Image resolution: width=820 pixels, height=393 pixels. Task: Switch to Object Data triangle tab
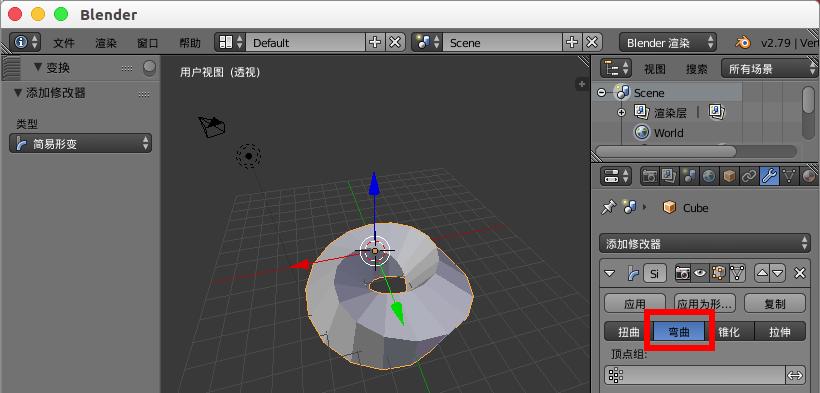[789, 176]
